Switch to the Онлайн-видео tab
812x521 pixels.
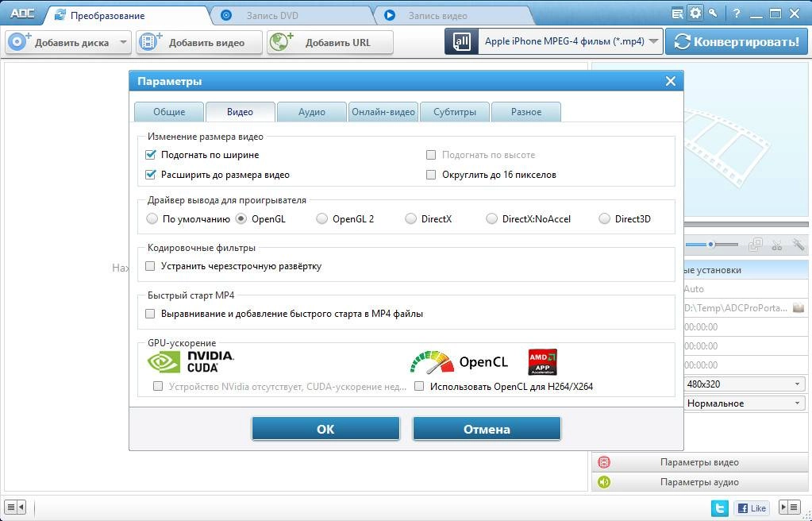(x=383, y=112)
